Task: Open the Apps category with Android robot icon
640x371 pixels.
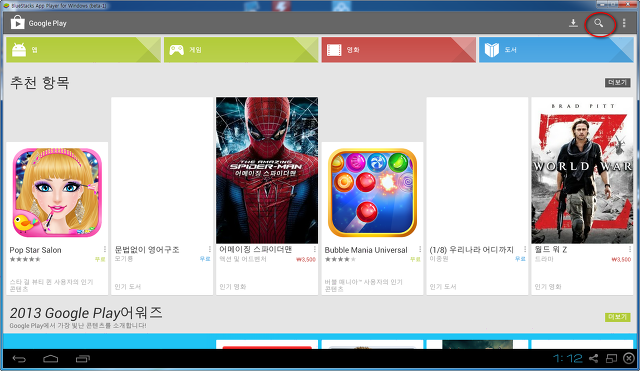Action: [x=83, y=50]
